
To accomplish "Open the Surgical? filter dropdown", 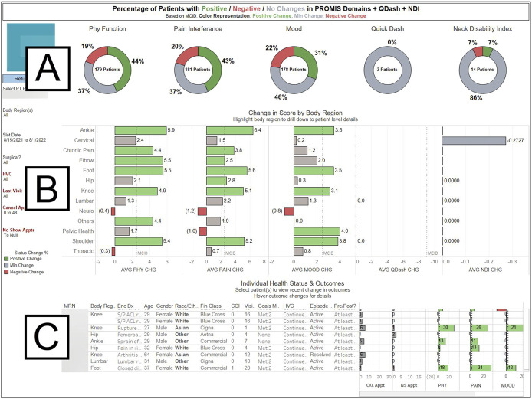I will coord(11,159).
